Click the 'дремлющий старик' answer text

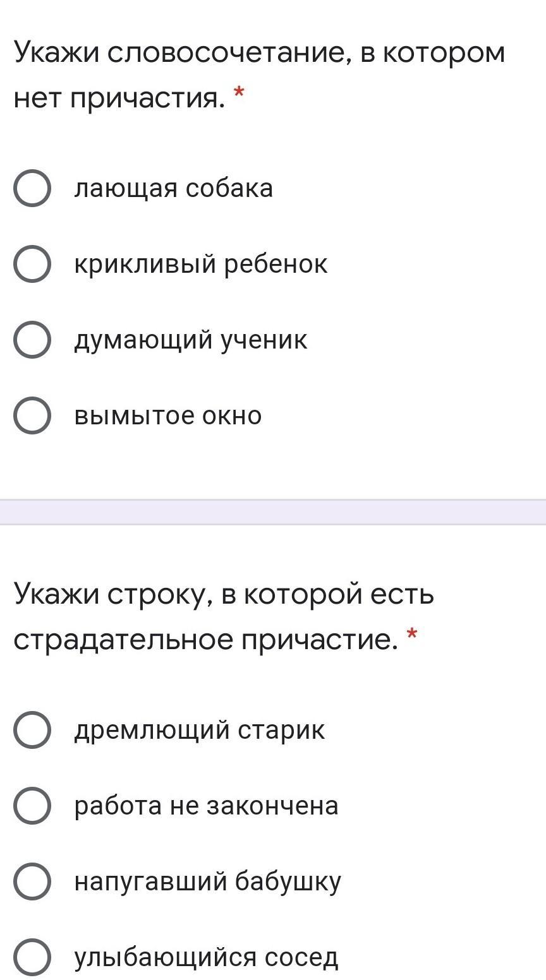click(x=200, y=731)
